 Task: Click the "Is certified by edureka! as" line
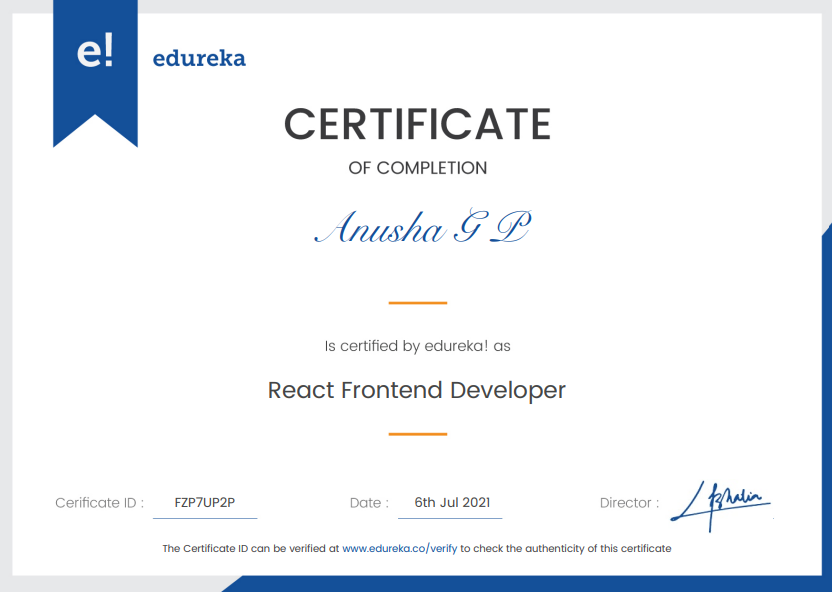(417, 346)
